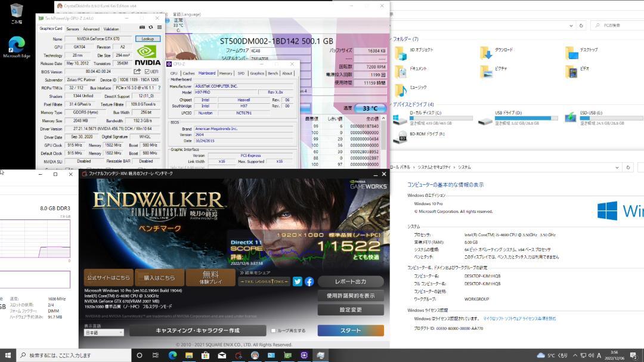Focus the PC search box in Explorer

click(617, 26)
